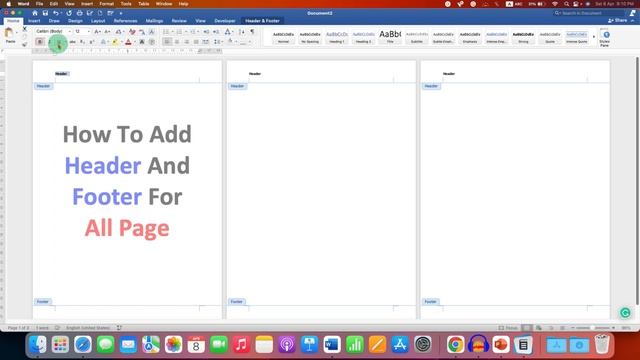Apply the No Spacing style
This screenshot has height=360, width=640.
tap(310, 37)
